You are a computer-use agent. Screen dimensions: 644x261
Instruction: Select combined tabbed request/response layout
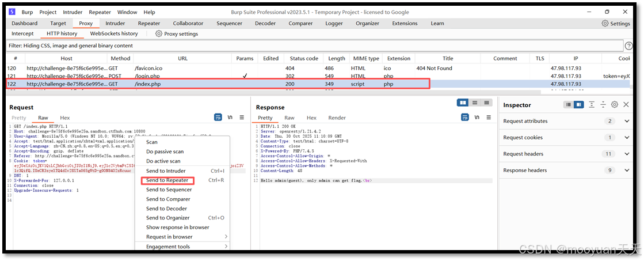click(x=486, y=103)
